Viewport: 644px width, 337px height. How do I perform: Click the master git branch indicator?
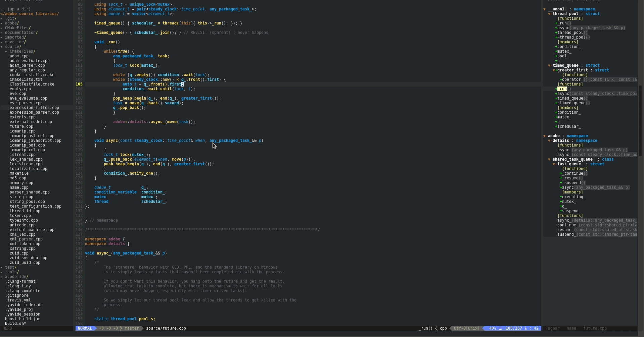point(132,328)
